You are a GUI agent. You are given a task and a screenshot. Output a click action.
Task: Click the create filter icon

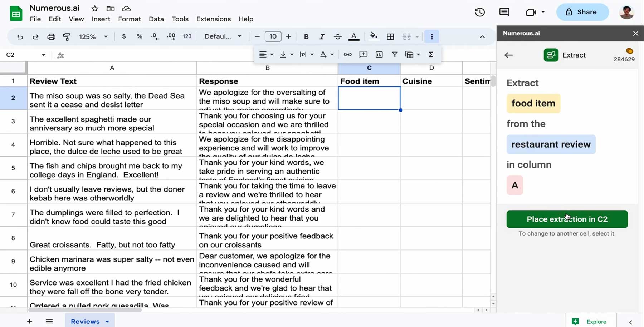(x=395, y=54)
